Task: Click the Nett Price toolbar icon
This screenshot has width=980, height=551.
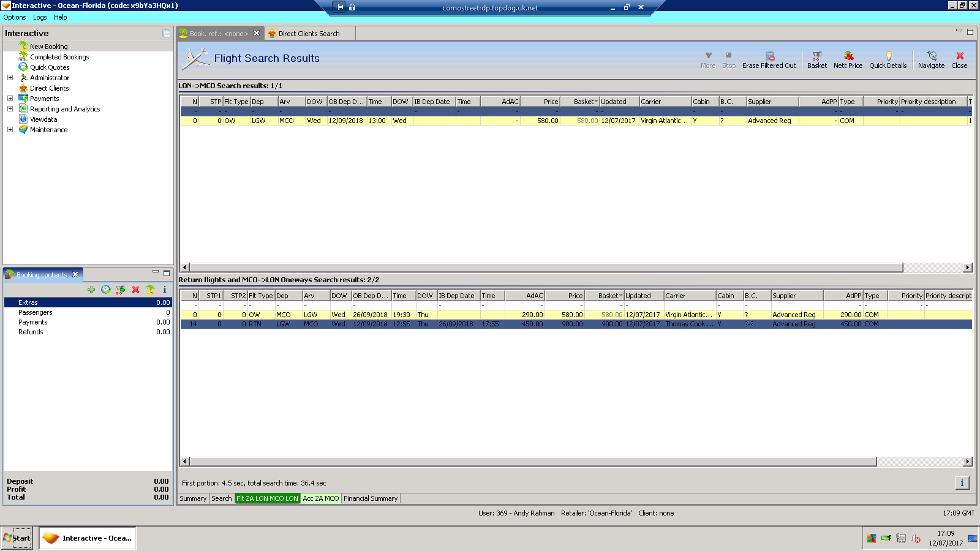Action: click(x=848, y=56)
